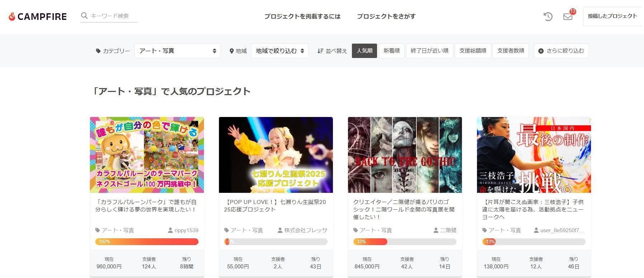This screenshot has height=278, width=644.
Task: Open プロジェクトを掲載するには menu item
Action: 302,16
